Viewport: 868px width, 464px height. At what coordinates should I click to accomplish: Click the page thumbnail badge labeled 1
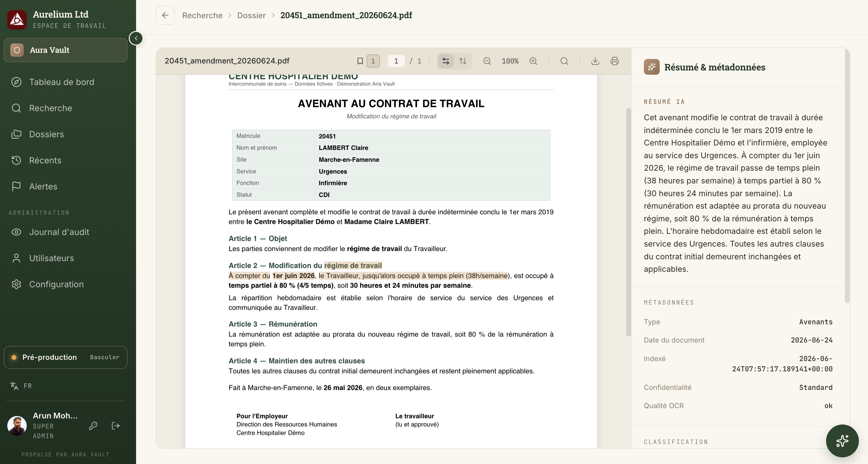tap(373, 61)
